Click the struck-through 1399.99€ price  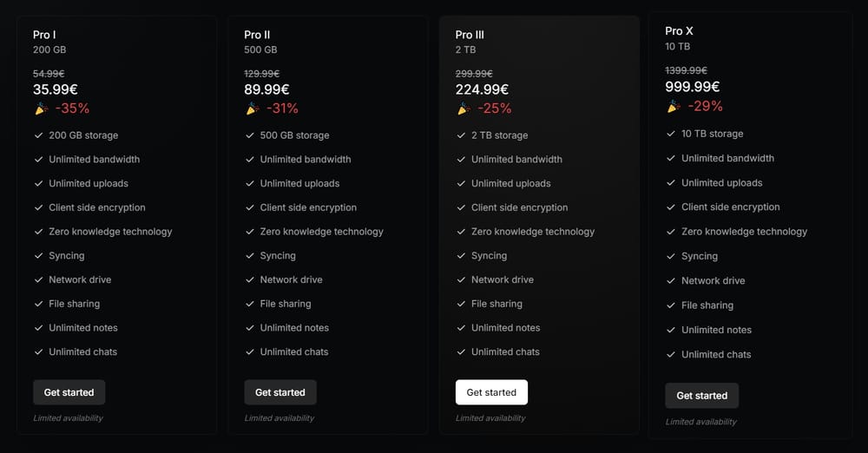click(x=686, y=70)
